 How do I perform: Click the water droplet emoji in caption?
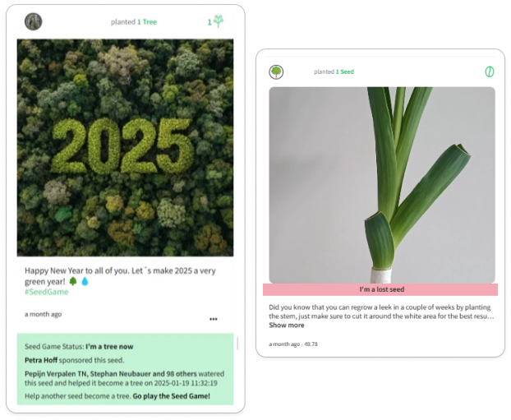pyautogui.click(x=85, y=281)
